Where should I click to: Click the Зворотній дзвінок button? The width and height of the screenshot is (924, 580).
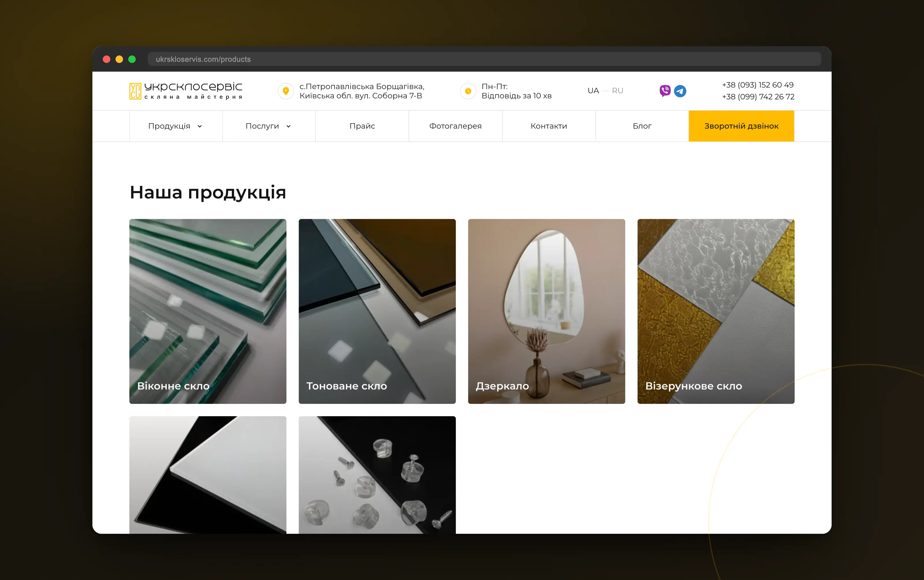click(742, 126)
